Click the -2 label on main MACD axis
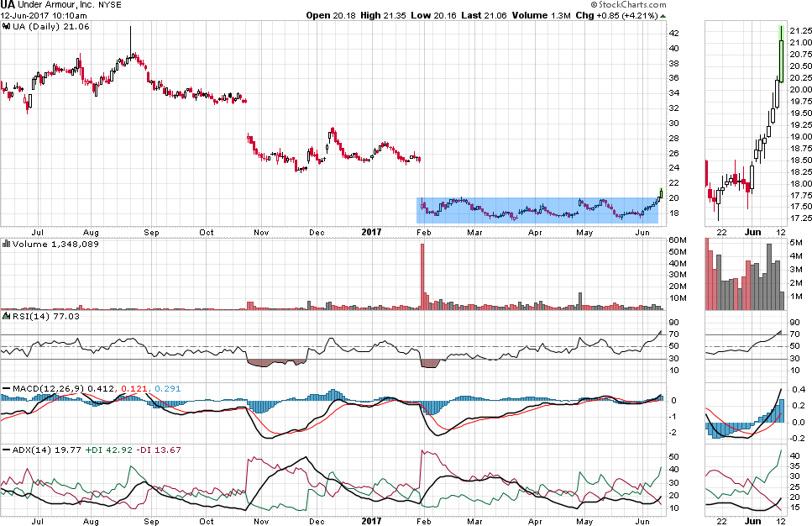812x526 pixels. [x=673, y=433]
